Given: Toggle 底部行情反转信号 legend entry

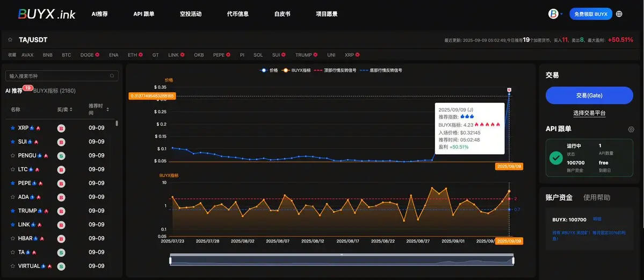Looking at the screenshot, I should point(381,70).
